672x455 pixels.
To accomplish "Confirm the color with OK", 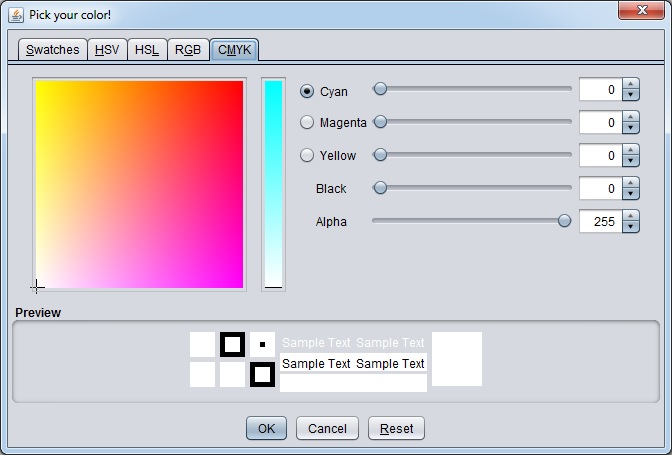I will pos(266,428).
